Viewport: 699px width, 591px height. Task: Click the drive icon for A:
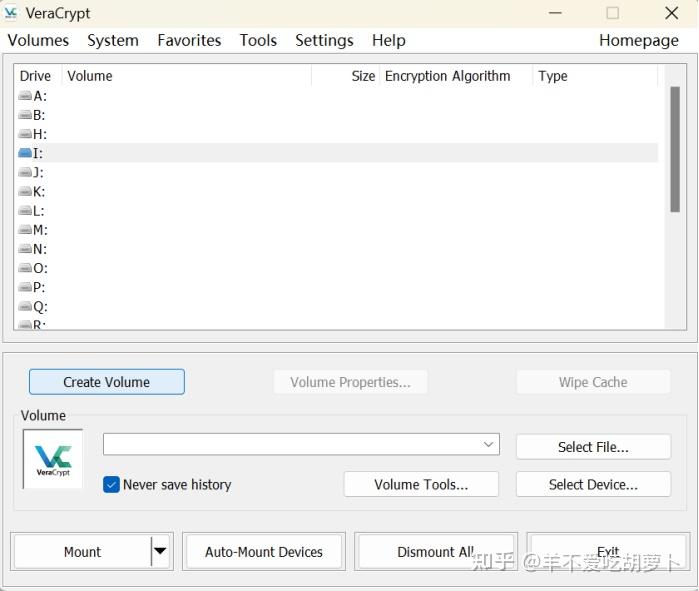pyautogui.click(x=25, y=96)
